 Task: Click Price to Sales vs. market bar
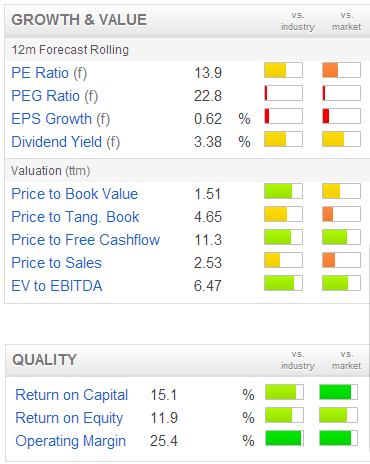pos(341,260)
